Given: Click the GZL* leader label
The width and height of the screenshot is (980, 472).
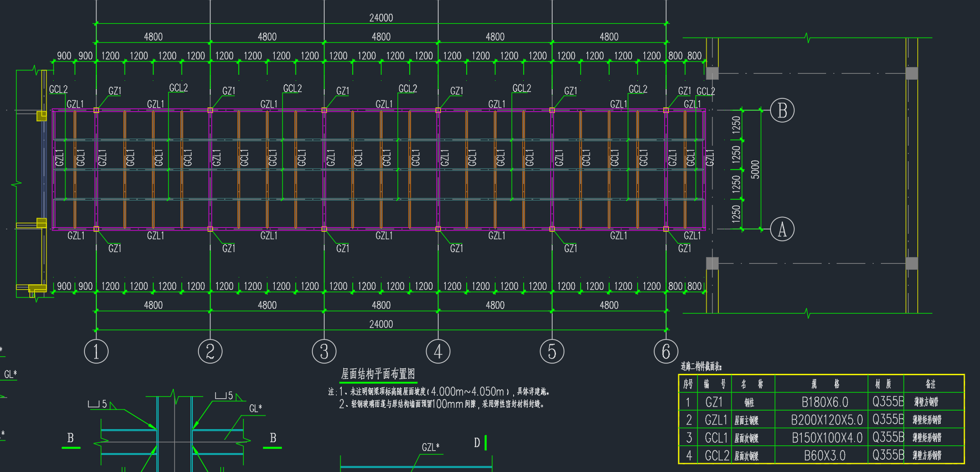Looking at the screenshot, I should [431, 447].
